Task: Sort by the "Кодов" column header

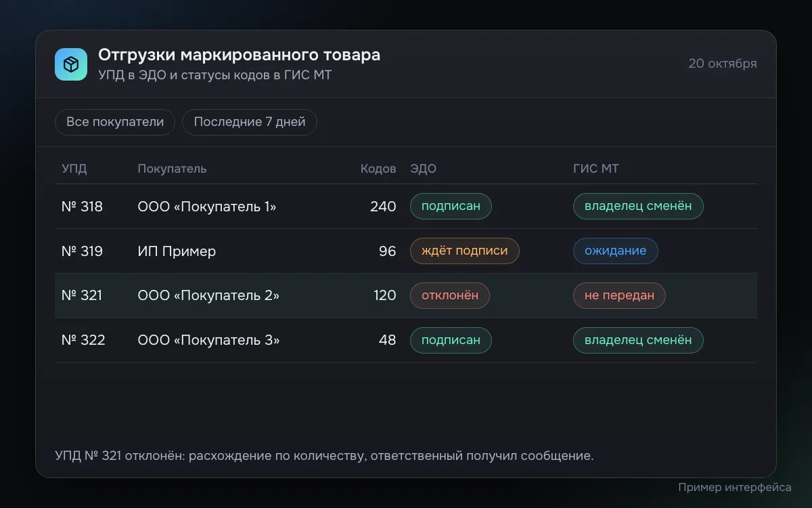Action: pyautogui.click(x=378, y=169)
